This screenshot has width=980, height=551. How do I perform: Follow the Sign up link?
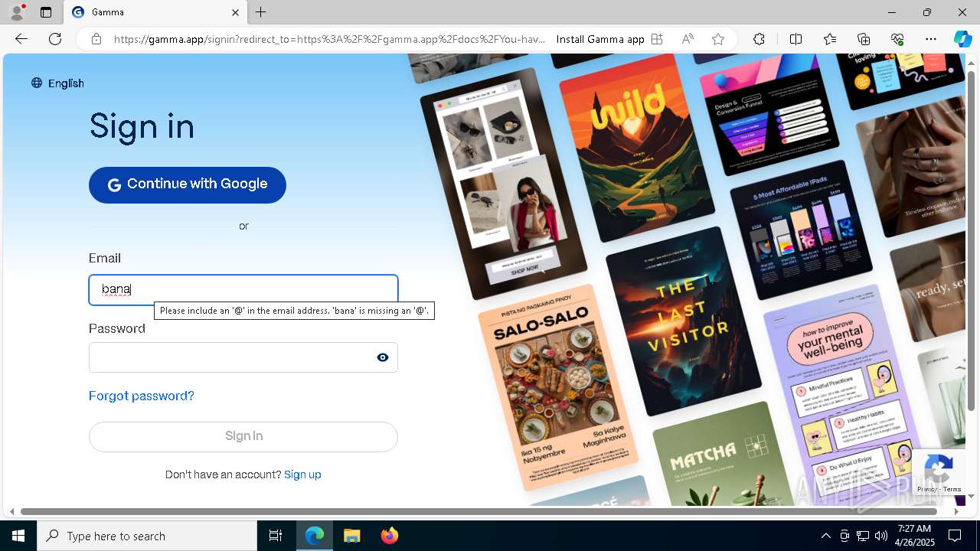(x=302, y=474)
